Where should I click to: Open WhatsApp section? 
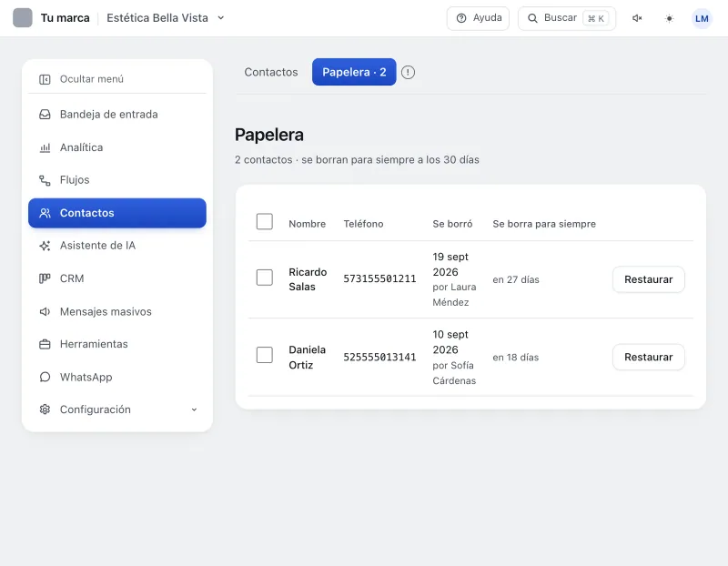(117, 377)
